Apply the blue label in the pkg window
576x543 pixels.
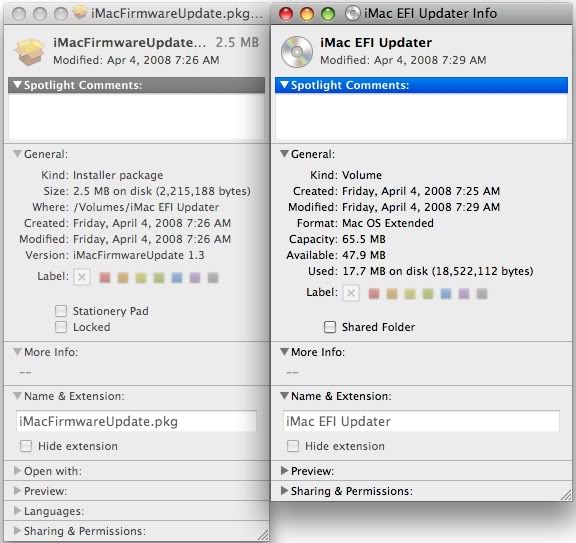coord(177,277)
